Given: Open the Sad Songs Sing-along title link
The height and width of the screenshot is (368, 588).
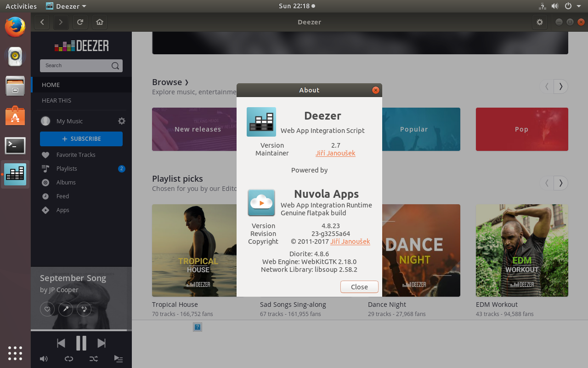Looking at the screenshot, I should [x=293, y=305].
